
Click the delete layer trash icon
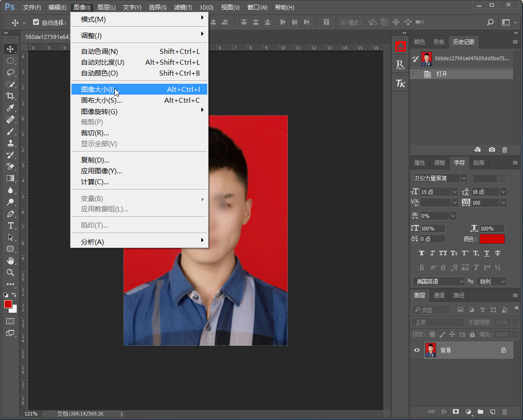tap(505, 412)
